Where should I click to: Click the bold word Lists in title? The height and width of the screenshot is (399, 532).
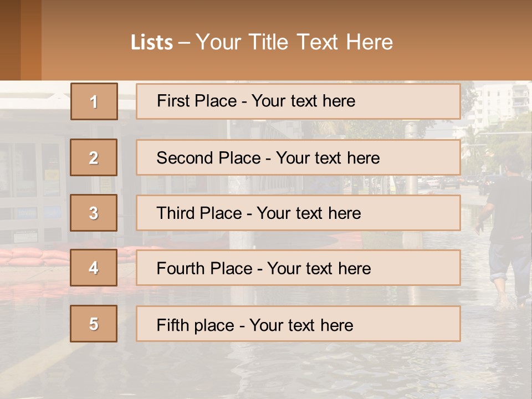(x=152, y=43)
